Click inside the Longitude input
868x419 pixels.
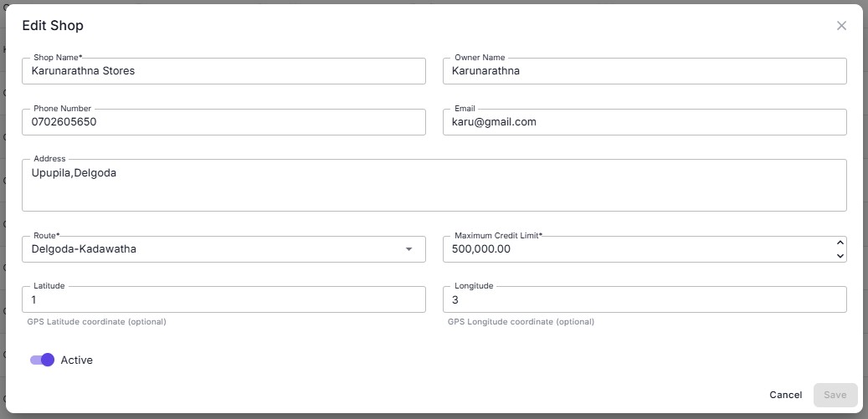(644, 299)
